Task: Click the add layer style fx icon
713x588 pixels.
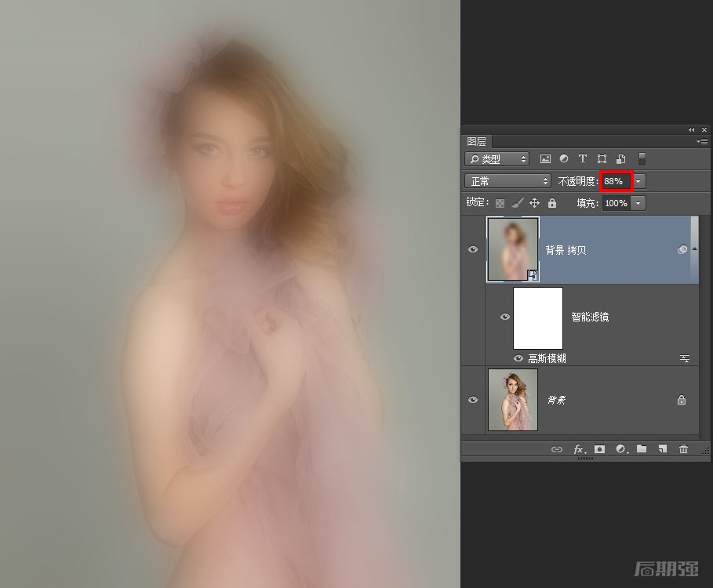Action: 579,449
